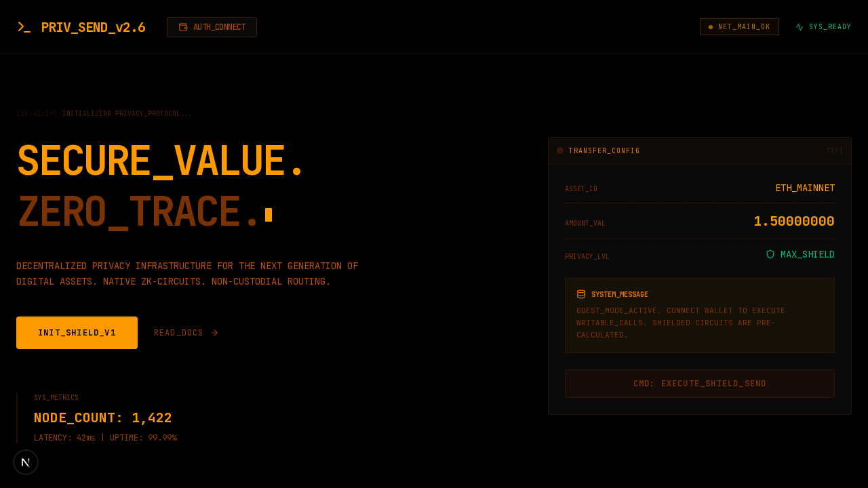Image resolution: width=868 pixels, height=488 pixels.
Task: Click the NET_MAIN_OK network badge
Action: (x=739, y=27)
